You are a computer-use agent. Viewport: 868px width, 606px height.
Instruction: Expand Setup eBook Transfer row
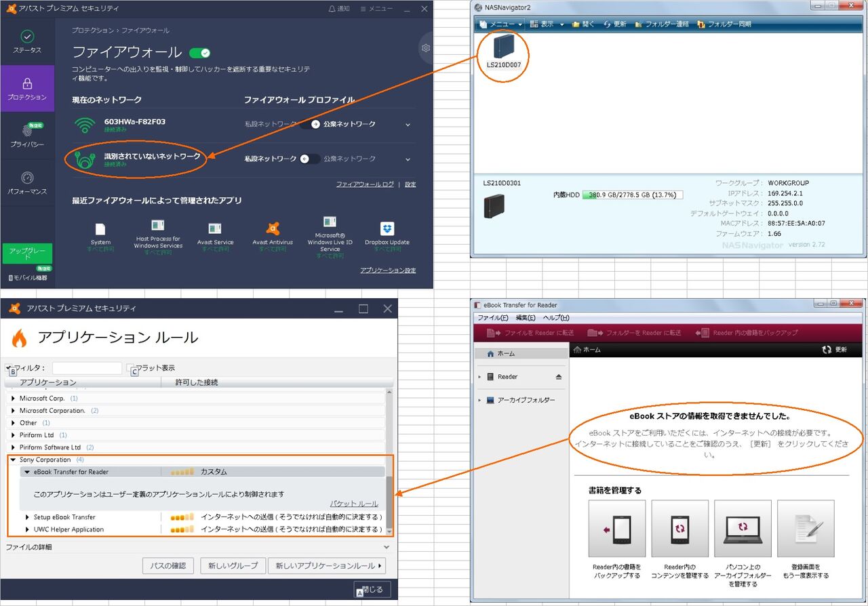28,517
